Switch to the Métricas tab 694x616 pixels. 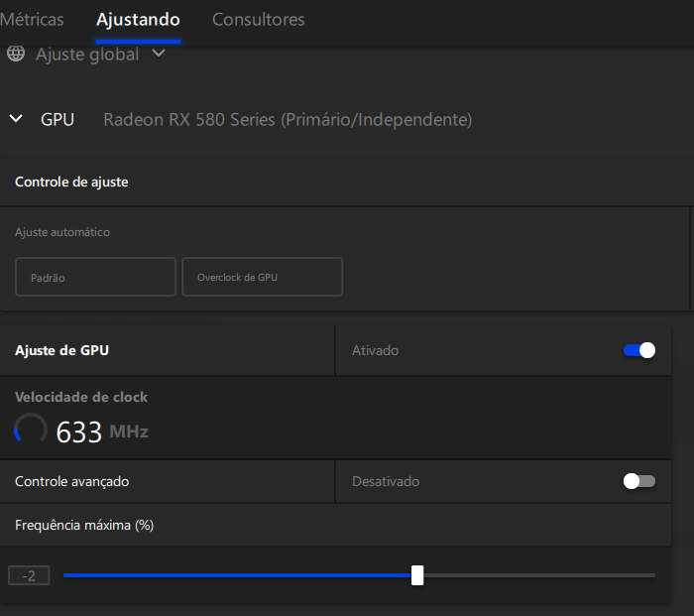pos(32,20)
